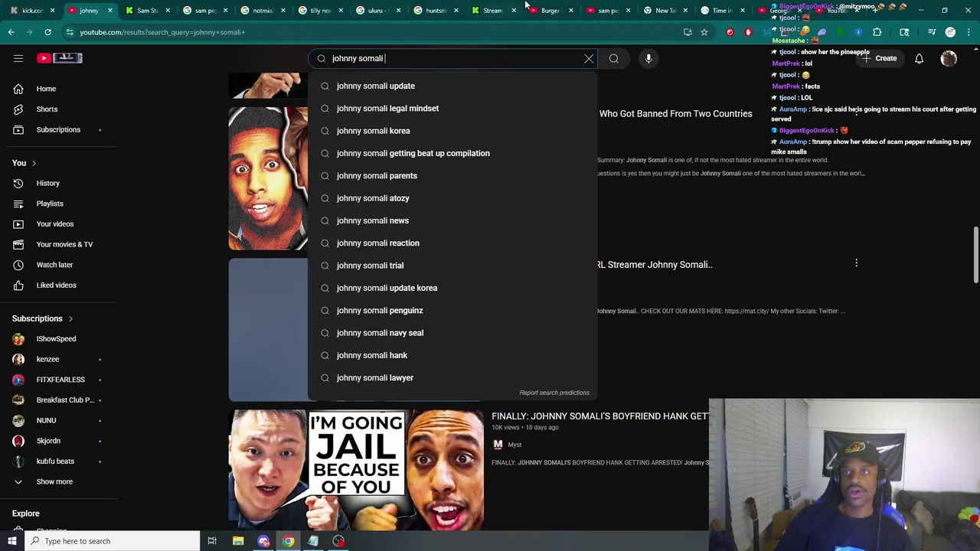Click Report search predictions link

click(554, 393)
